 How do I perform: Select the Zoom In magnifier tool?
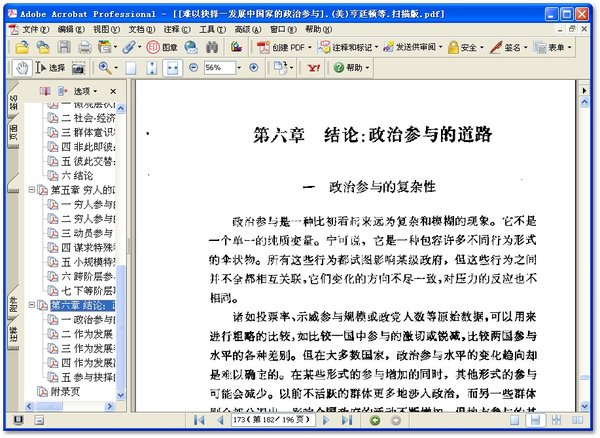point(105,68)
